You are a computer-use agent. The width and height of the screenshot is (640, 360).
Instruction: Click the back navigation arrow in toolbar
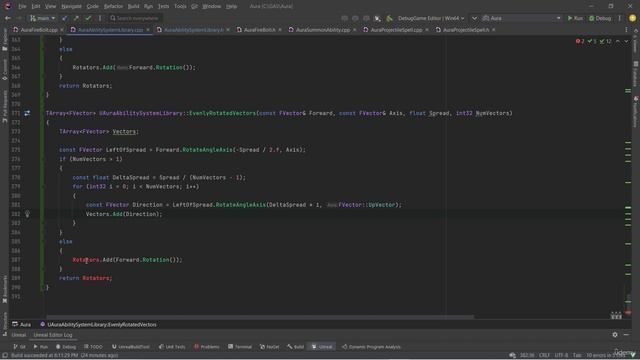pyautogui.click(x=8, y=18)
